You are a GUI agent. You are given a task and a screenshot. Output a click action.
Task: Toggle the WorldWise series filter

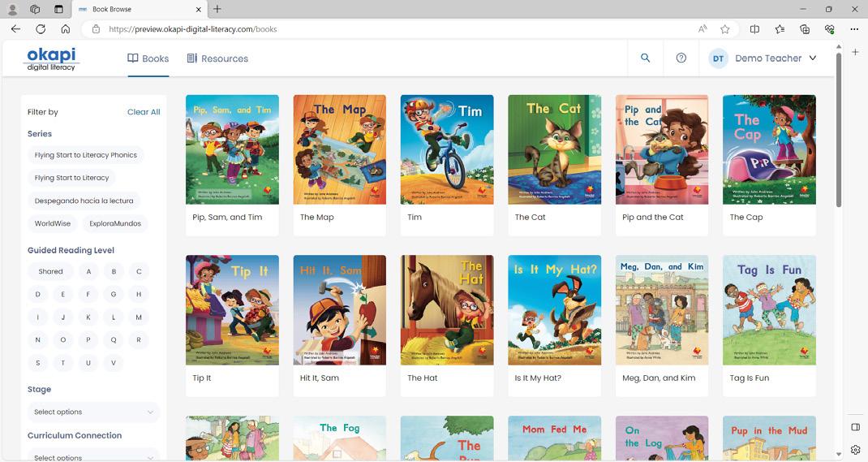tap(53, 223)
